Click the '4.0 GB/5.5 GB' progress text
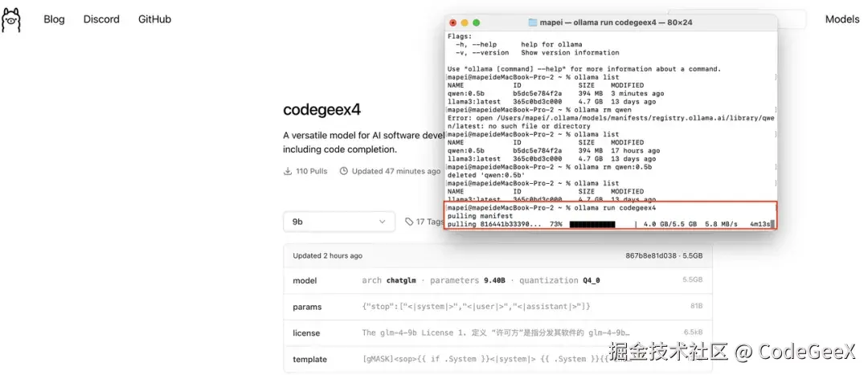This screenshot has width=868, height=375. point(669,224)
